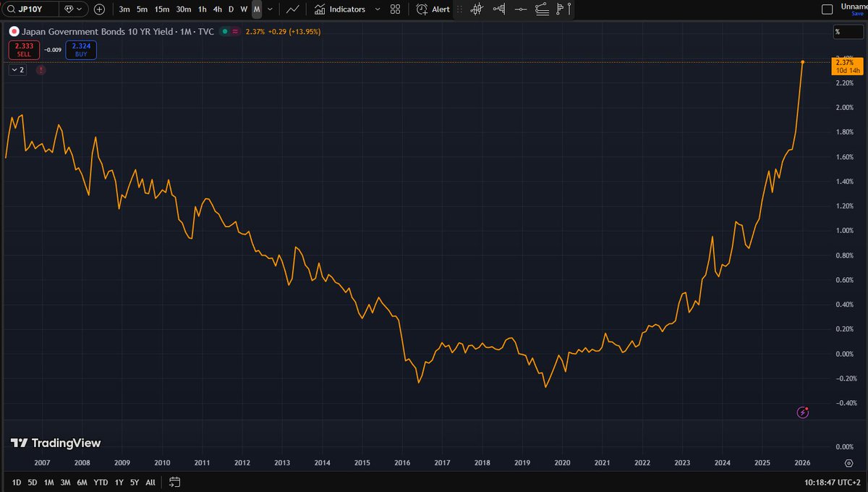Screen dimensions: 868x492
Task: Click the orange last data point marker
Action: point(803,61)
